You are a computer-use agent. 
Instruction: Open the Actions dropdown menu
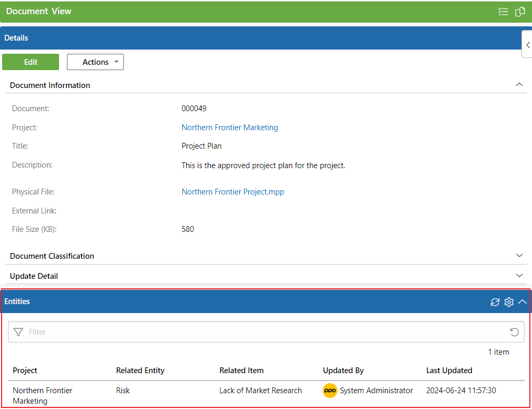[x=95, y=62]
